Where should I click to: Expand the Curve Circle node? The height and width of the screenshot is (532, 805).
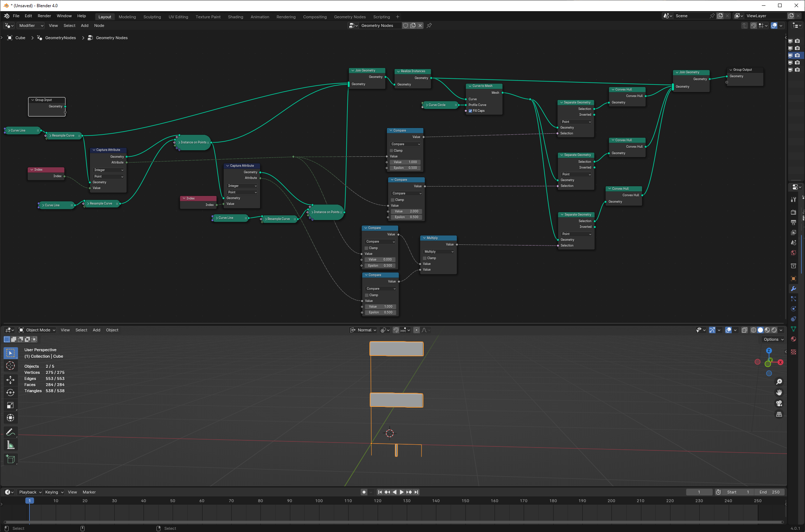tap(427, 105)
